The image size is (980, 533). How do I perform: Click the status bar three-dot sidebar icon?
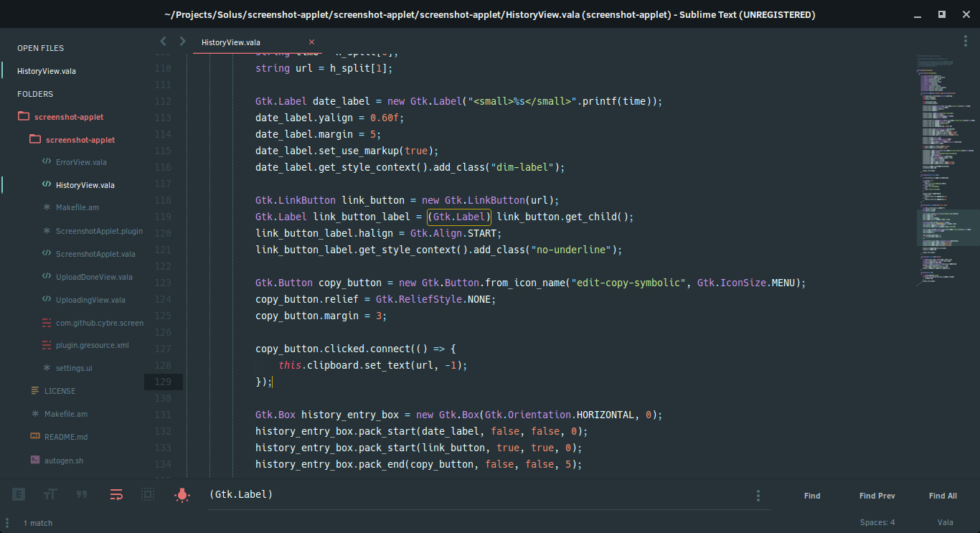click(x=7, y=523)
